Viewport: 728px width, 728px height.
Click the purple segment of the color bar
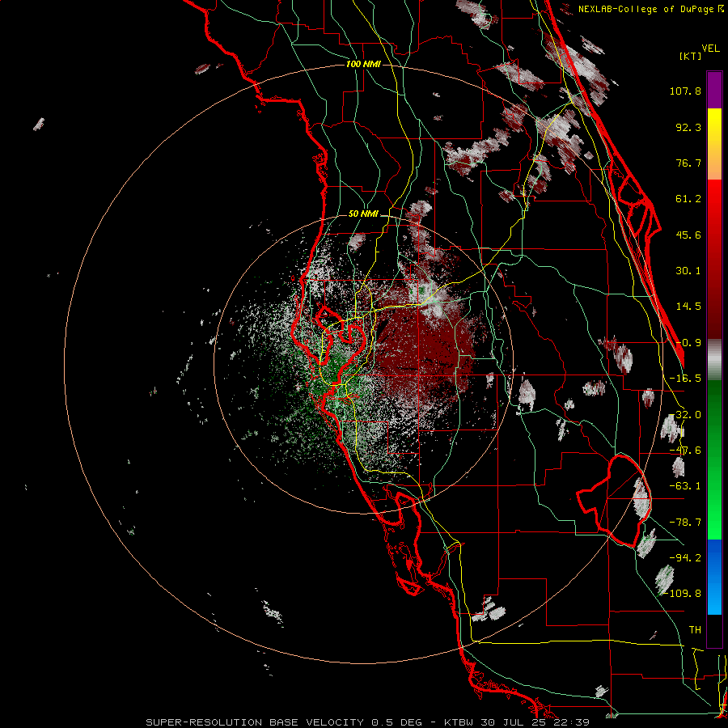tap(714, 90)
